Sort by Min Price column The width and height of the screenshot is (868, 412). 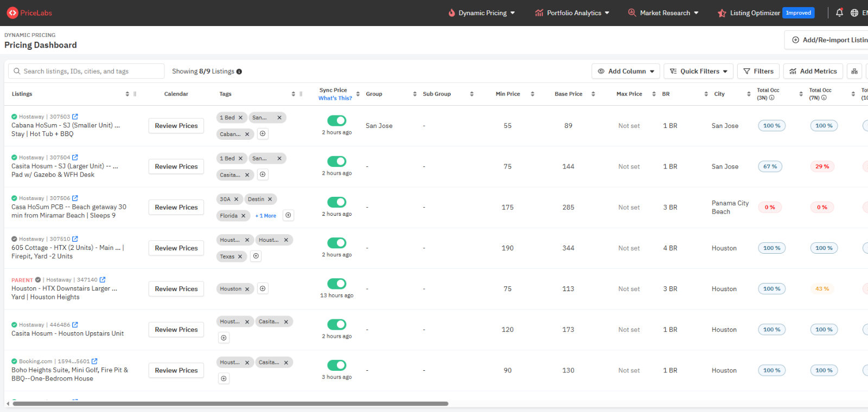532,94
